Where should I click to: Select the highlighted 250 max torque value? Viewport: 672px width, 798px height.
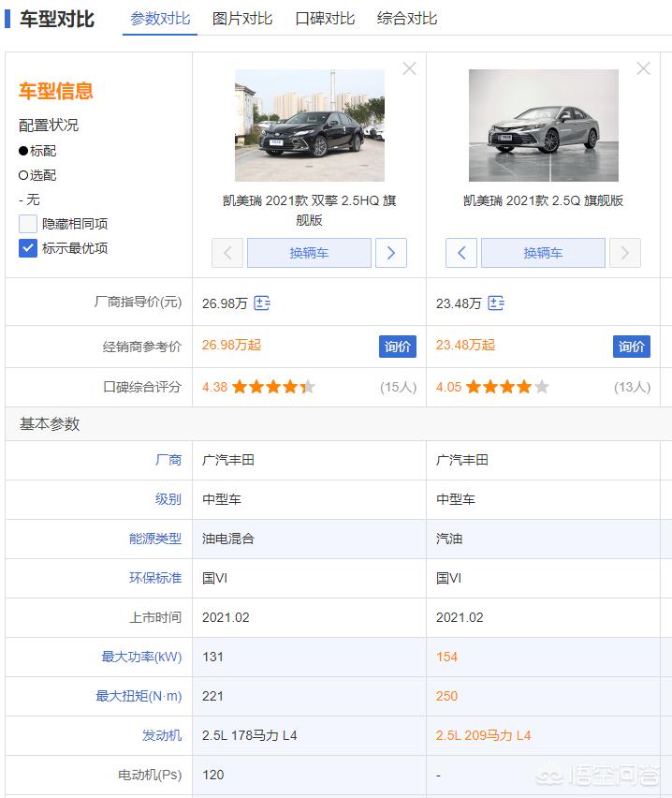coord(446,696)
